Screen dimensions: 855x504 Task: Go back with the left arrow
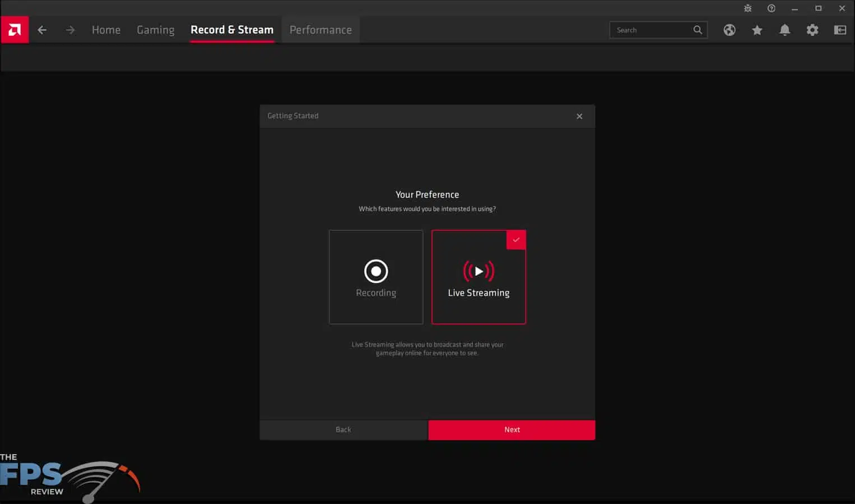(42, 30)
